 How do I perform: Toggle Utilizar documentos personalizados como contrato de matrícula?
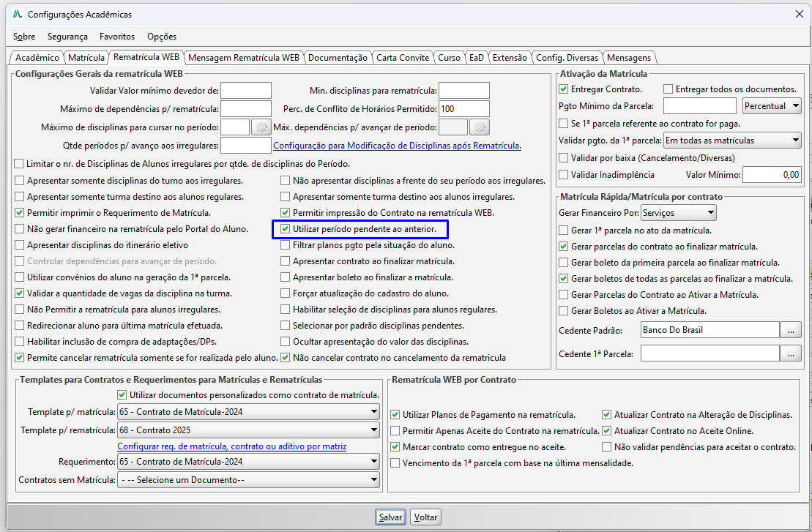(122, 395)
